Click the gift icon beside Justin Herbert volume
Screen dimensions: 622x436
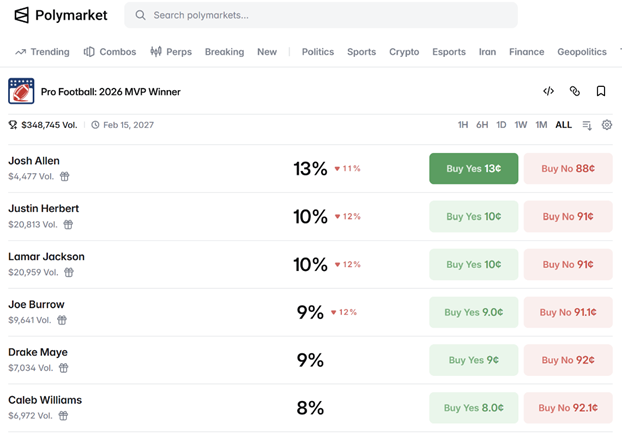click(x=68, y=225)
